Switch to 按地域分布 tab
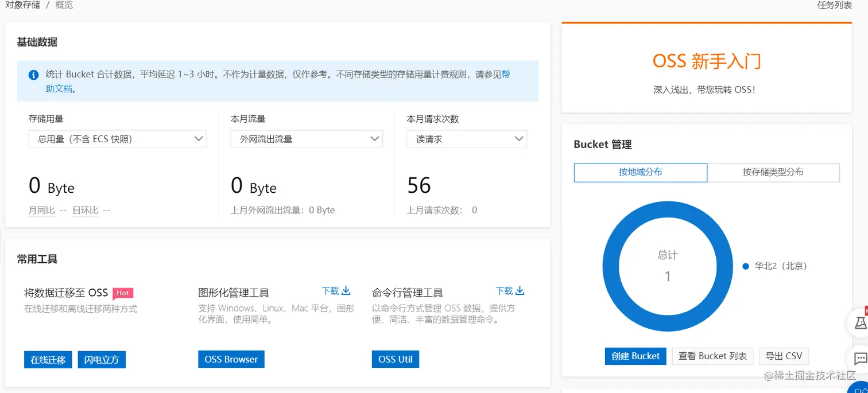 click(x=640, y=172)
